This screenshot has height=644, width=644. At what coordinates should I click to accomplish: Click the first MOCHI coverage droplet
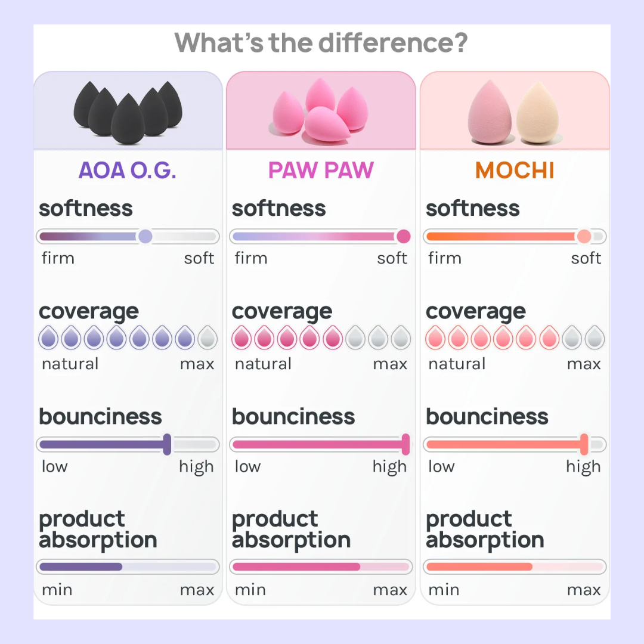pos(435,338)
